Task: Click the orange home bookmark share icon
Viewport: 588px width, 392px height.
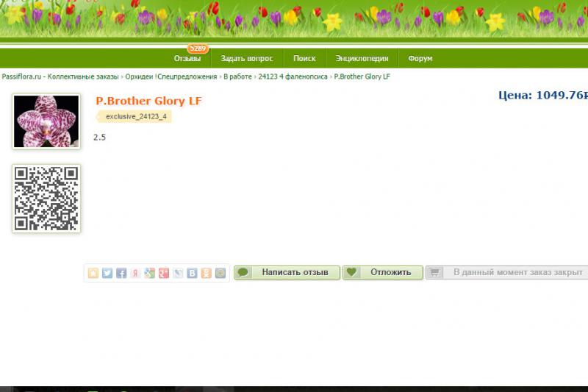Action: point(93,273)
